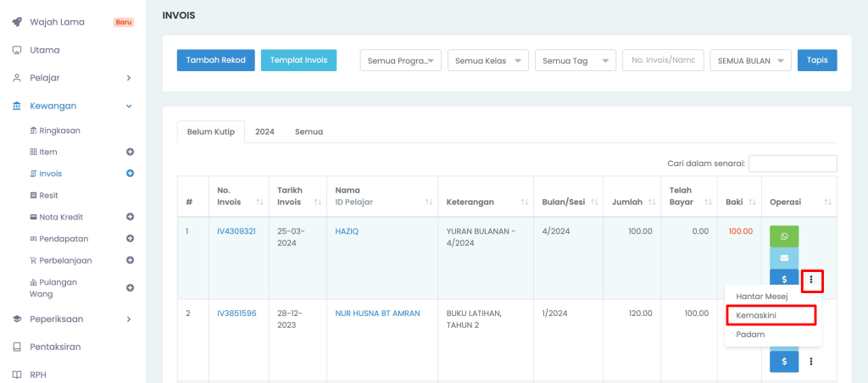Screen dimensions: 868x383
Task: Click the plus icon next to Nota Kredit
Action: click(131, 217)
